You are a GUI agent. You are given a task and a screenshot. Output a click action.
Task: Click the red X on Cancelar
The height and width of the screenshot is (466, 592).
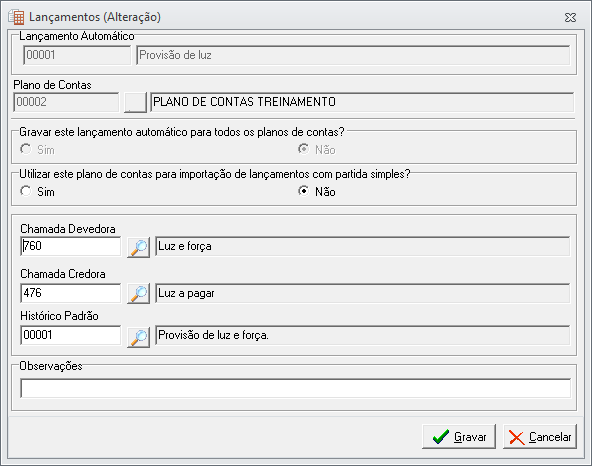tap(516, 438)
